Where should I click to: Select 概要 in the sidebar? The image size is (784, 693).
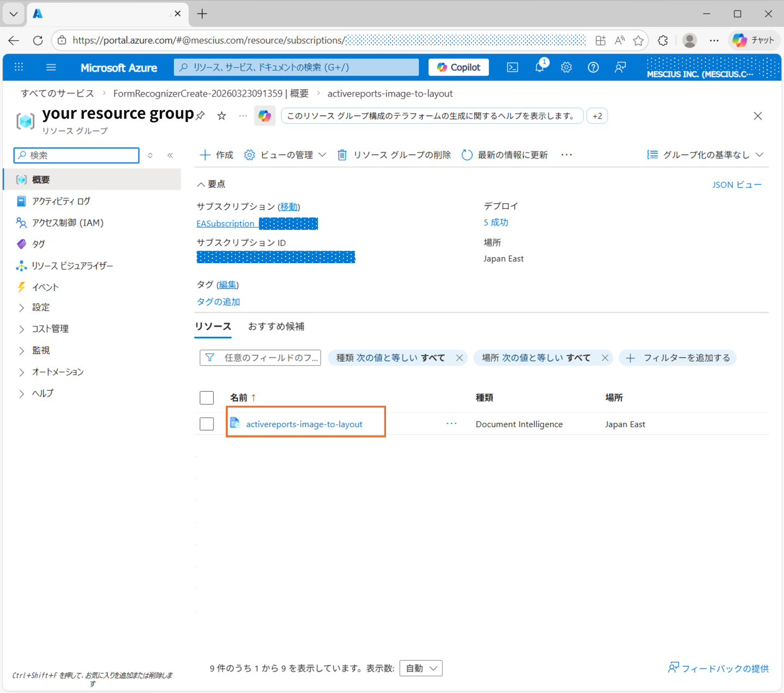tap(92, 179)
